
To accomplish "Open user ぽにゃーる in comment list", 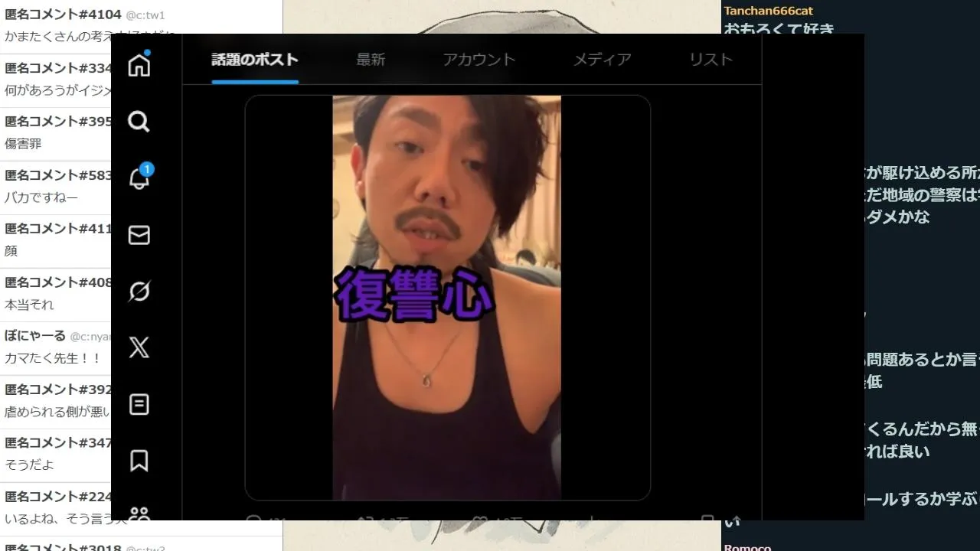I will point(35,335).
